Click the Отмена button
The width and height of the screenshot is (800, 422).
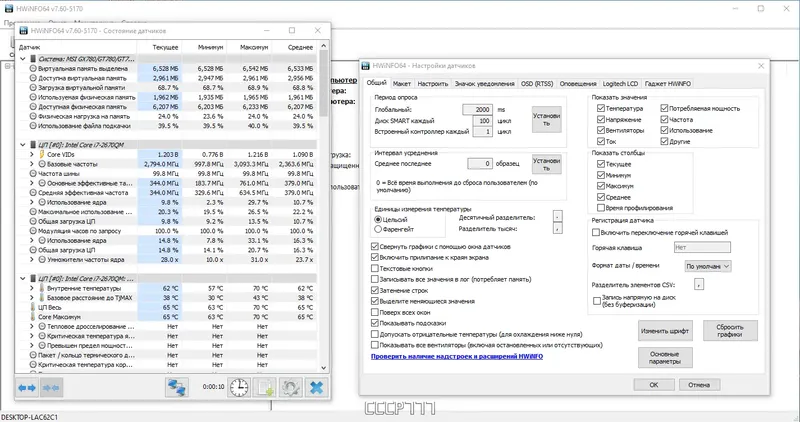click(699, 385)
